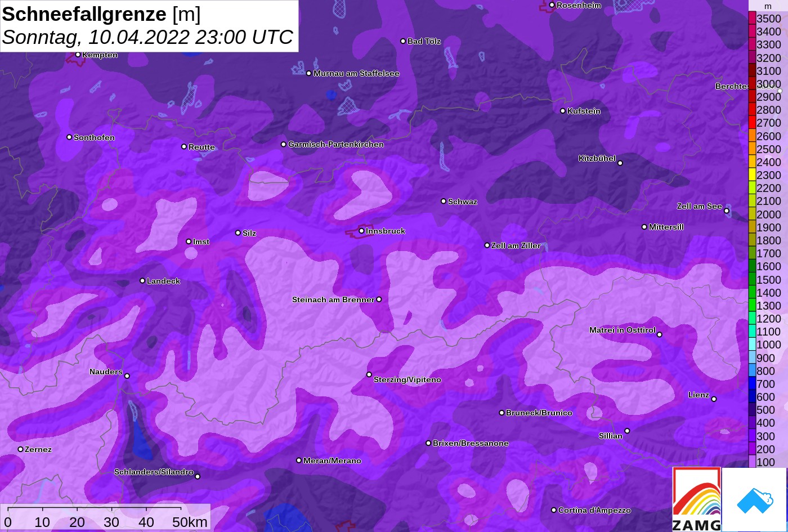Image resolution: width=788 pixels, height=532 pixels.
Task: Click the Sterzing/Vipiteno label
Action: coord(408,379)
